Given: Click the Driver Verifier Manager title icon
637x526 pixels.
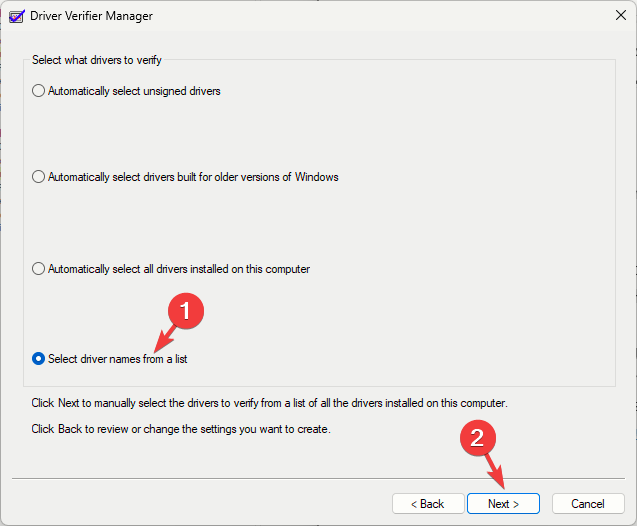Looking at the screenshot, I should (x=15, y=16).
